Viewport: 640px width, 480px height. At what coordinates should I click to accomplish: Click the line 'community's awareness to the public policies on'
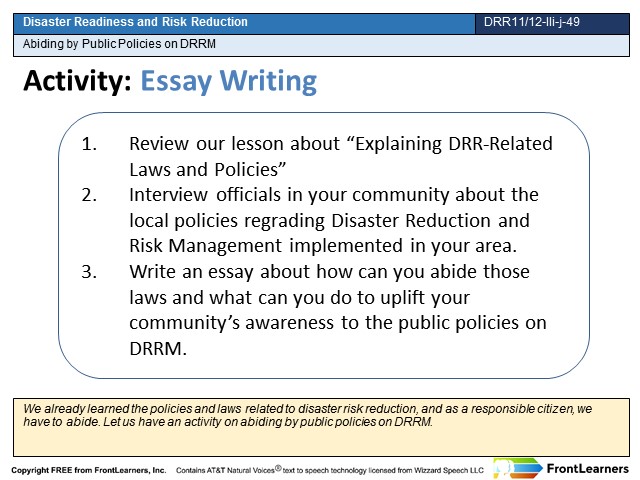pyautogui.click(x=338, y=323)
